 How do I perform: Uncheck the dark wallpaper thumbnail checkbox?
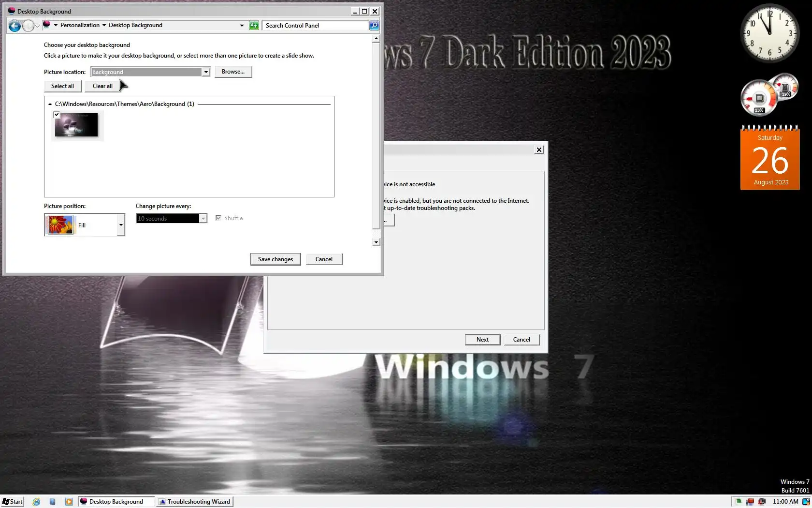57,115
